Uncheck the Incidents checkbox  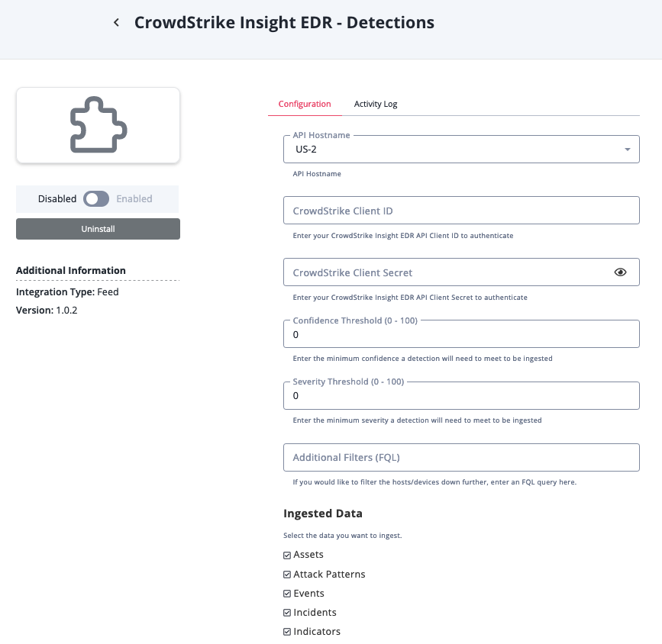(x=287, y=613)
